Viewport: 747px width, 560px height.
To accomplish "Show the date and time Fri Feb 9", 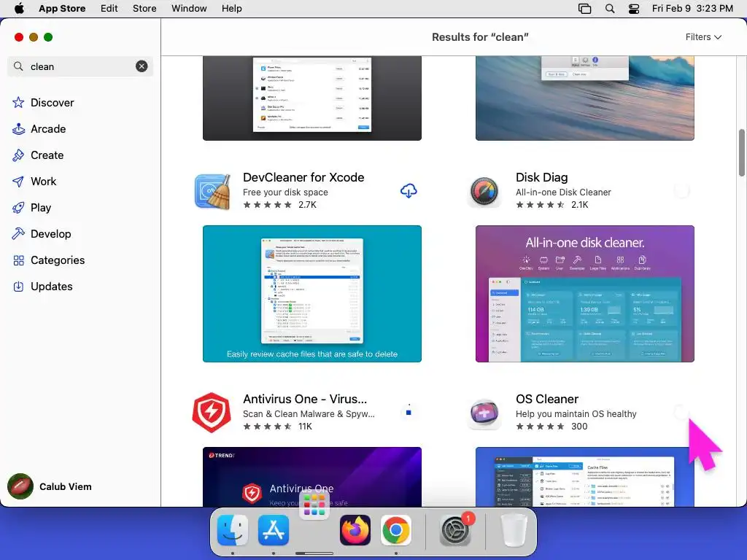I will (693, 9).
